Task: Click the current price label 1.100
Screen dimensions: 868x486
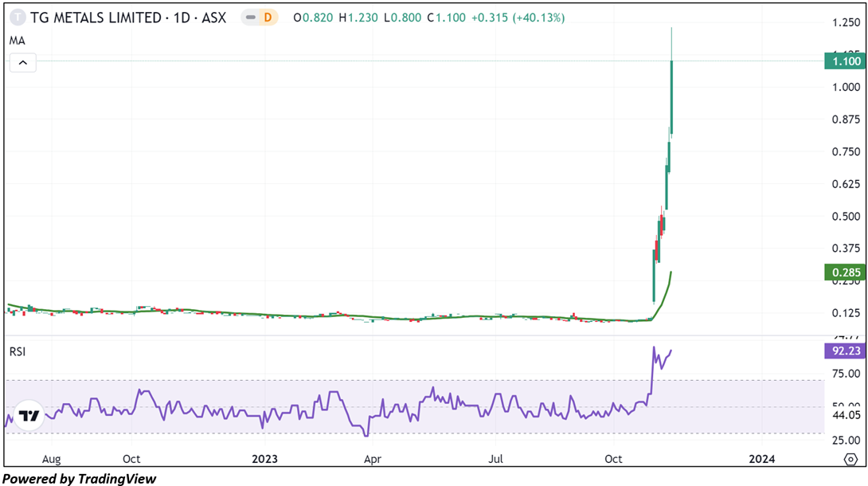Action: pyautogui.click(x=845, y=61)
